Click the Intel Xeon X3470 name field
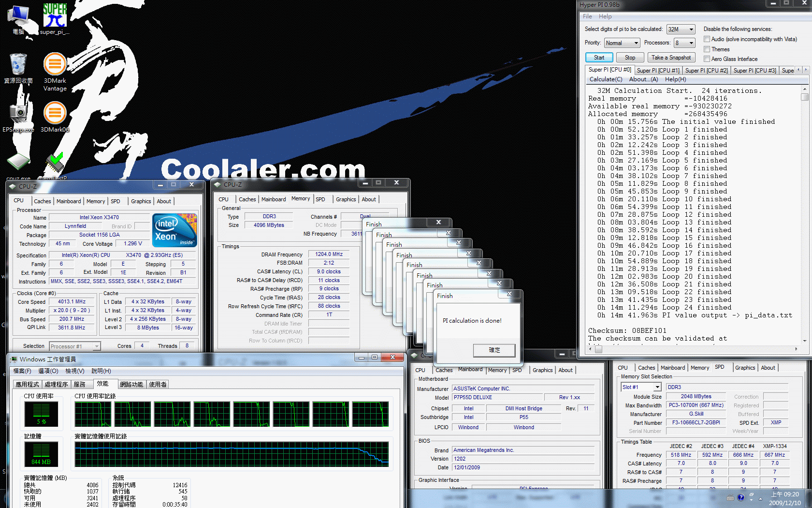812x508 pixels. (x=99, y=217)
